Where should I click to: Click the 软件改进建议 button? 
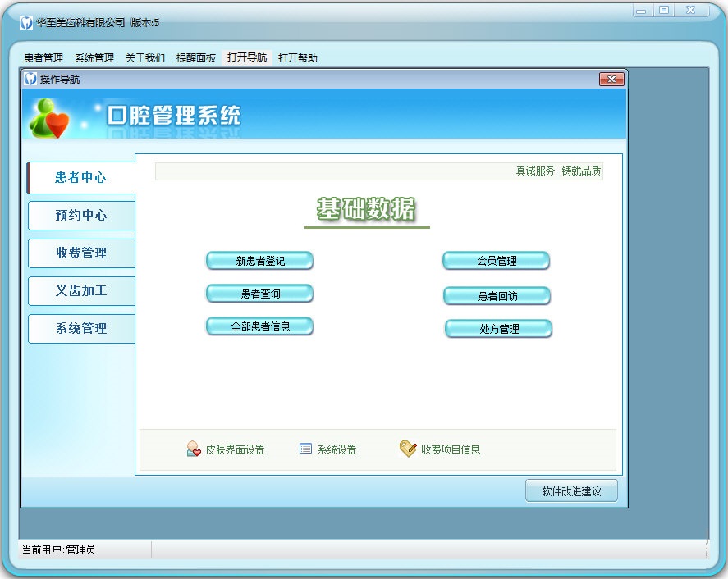(571, 491)
